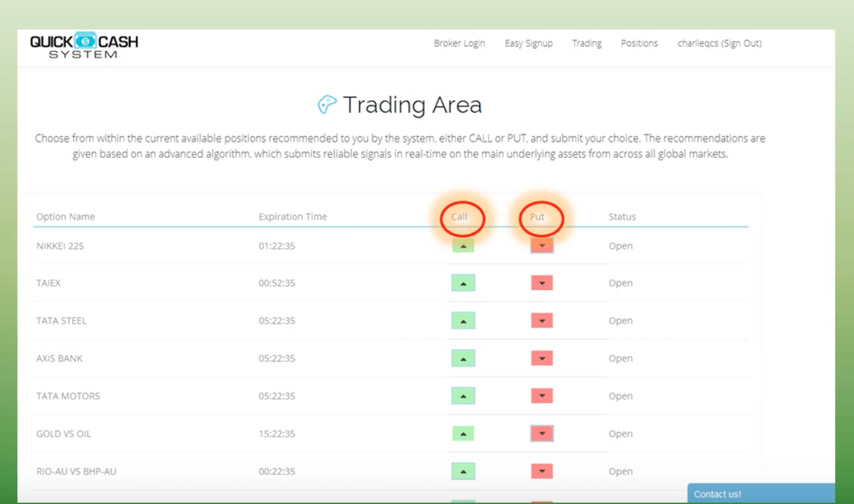Choose the Put down-arrow for TAIEX
The height and width of the screenshot is (504, 854).
pos(542,284)
